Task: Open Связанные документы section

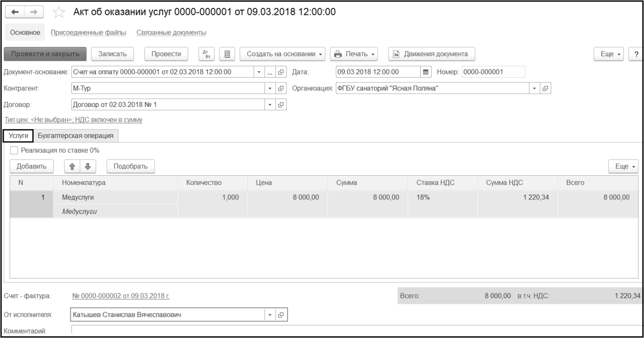Action: [172, 32]
